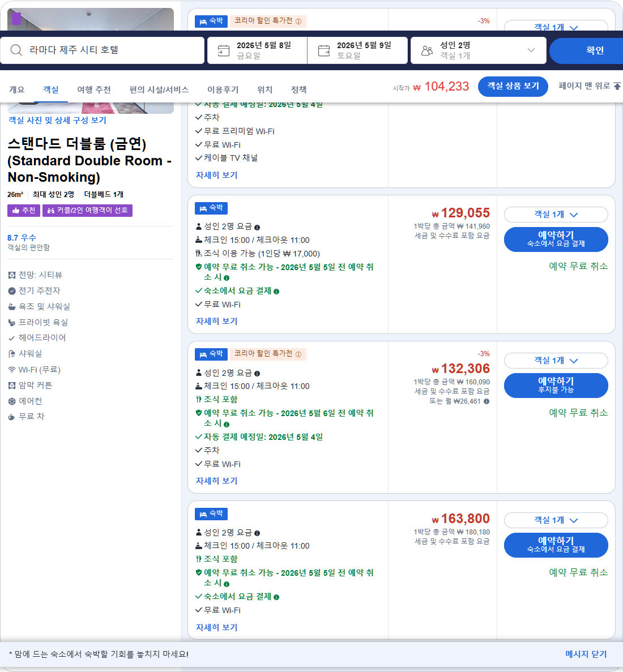Click info icon after 5월 5일 cancellation text in ₩129,055 card
This screenshot has height=672, width=623.
point(227,278)
